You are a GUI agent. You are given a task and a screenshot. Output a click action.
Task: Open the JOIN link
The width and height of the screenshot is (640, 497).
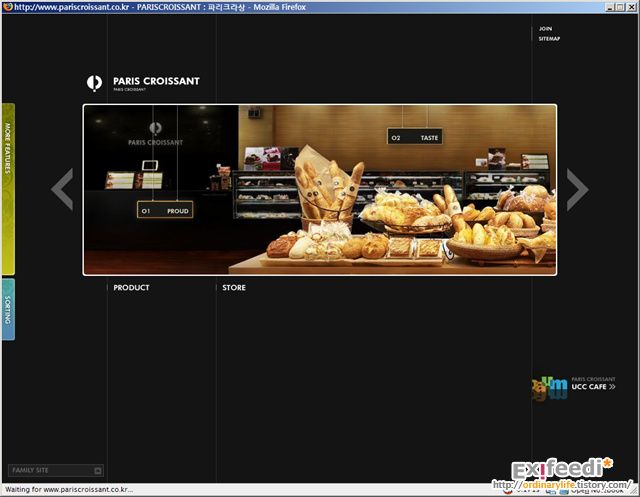545,29
